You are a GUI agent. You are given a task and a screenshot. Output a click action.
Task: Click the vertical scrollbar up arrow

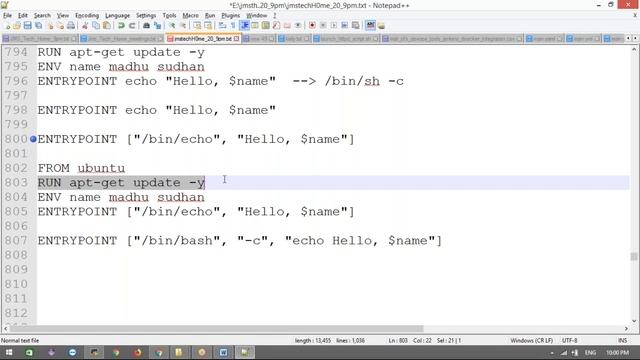[x=634, y=49]
